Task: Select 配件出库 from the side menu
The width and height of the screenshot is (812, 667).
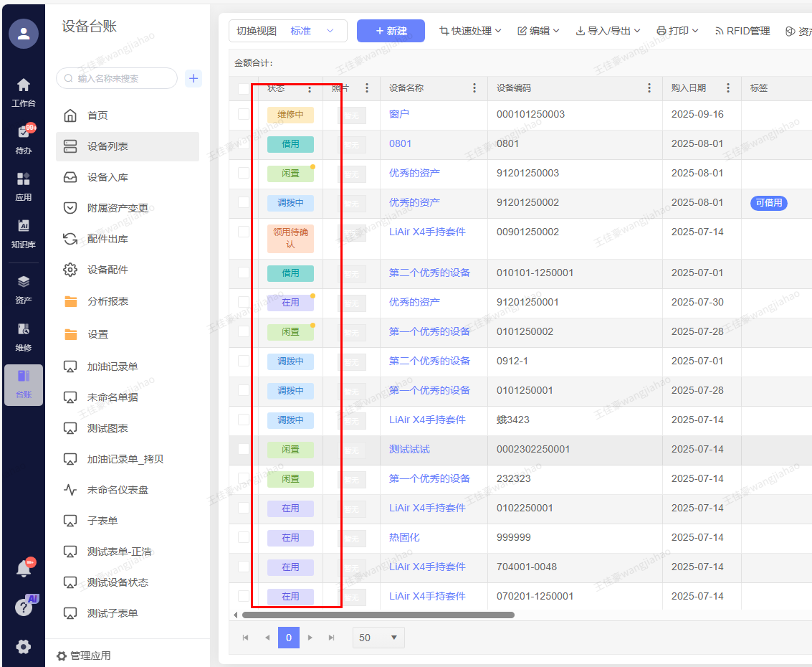Action: (x=108, y=239)
